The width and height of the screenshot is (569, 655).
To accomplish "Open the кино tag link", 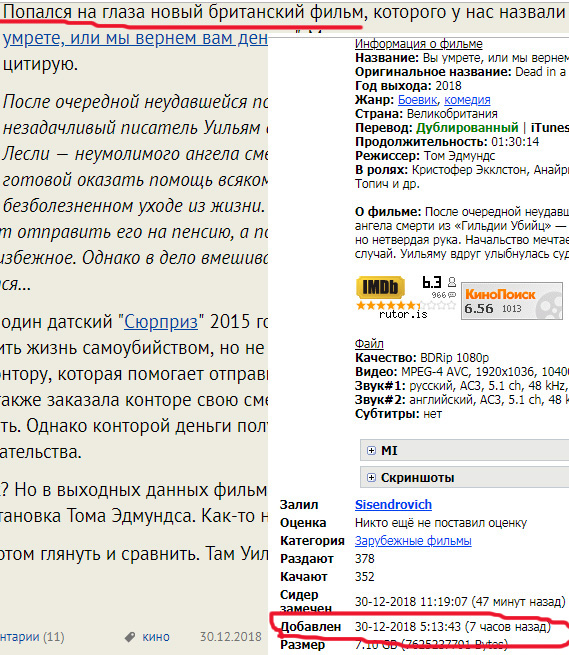I will pyautogui.click(x=156, y=637).
